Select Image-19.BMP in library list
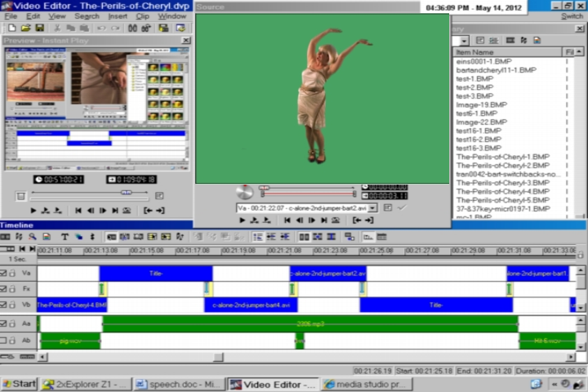 pos(482,105)
